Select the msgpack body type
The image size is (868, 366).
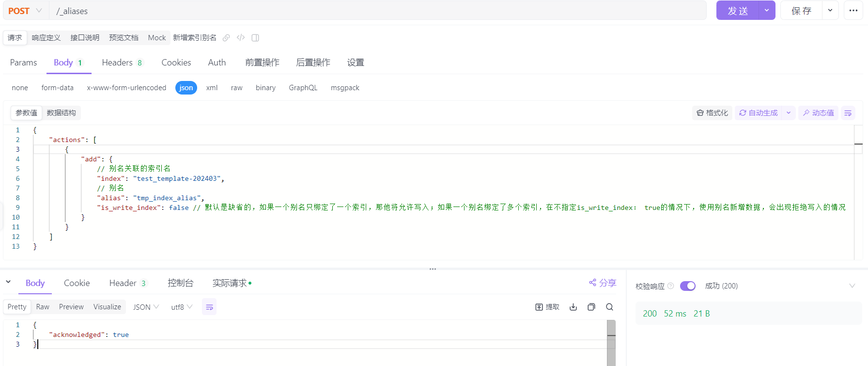(345, 88)
